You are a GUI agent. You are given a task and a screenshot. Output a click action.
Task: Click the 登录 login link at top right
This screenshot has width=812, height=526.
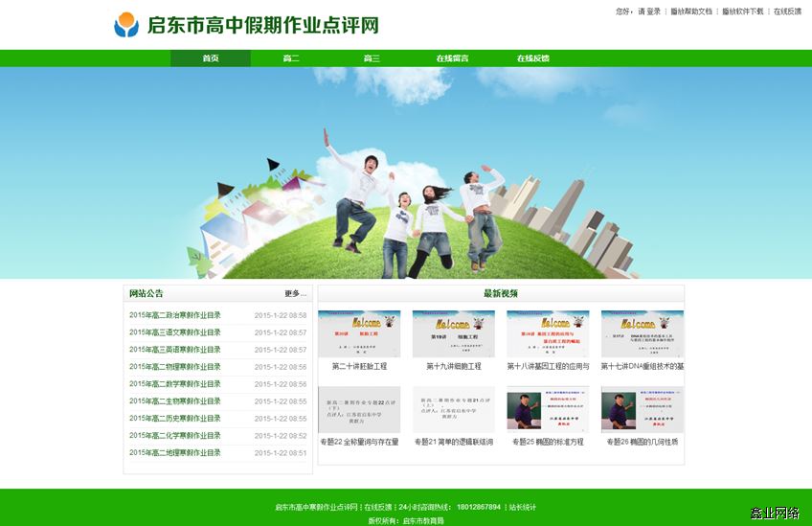click(x=654, y=11)
